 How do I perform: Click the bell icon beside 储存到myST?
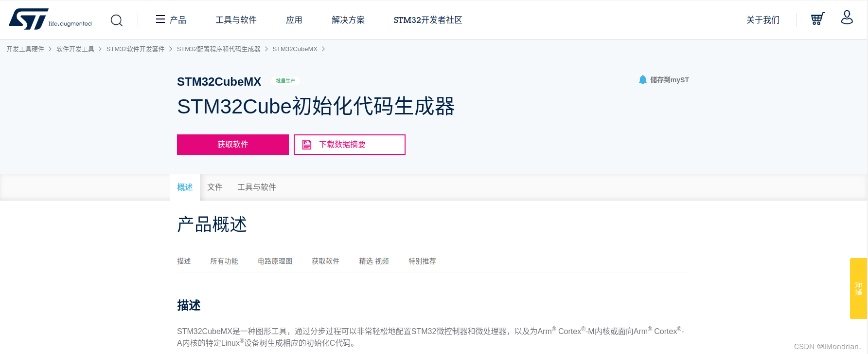[643, 79]
